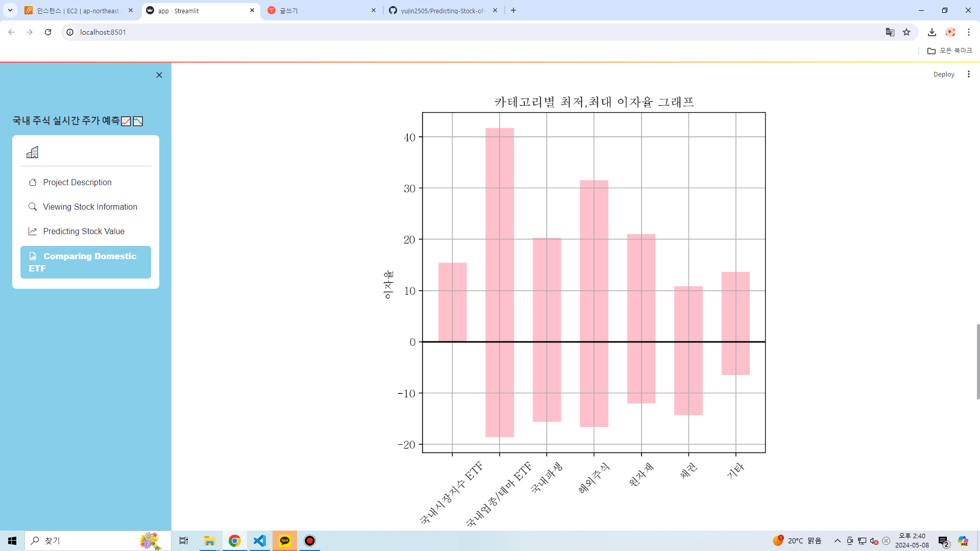The width and height of the screenshot is (980, 551).
Task: Open Project Description page
Action: (x=77, y=182)
